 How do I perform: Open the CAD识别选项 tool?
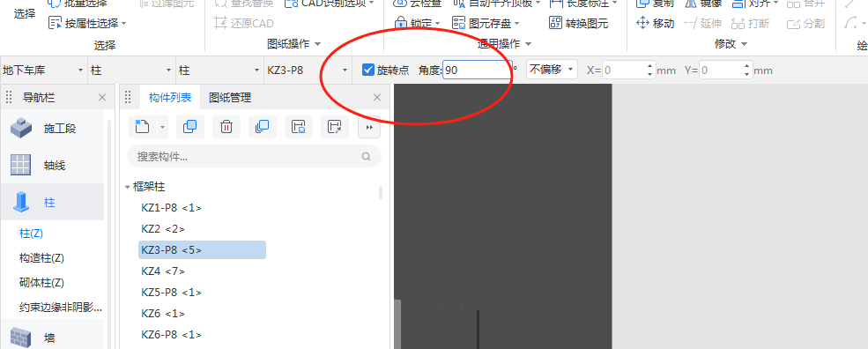(x=330, y=4)
